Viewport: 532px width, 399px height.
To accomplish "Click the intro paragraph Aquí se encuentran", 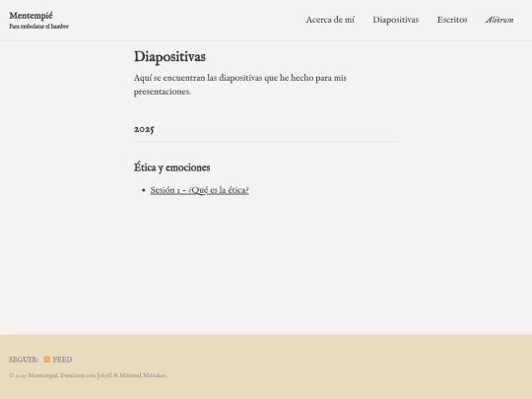I will 239,85.
